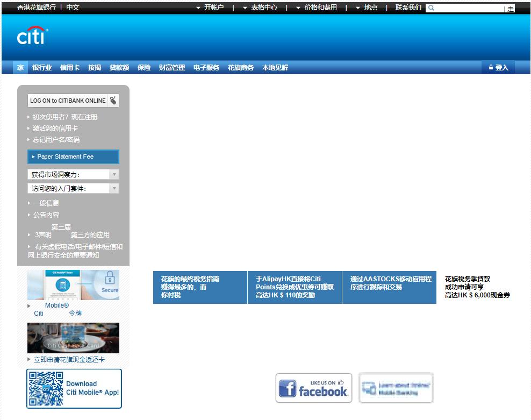531x420 pixels.
Task: Select the 花旗税务季贷款 banner tab
Action: point(477,287)
